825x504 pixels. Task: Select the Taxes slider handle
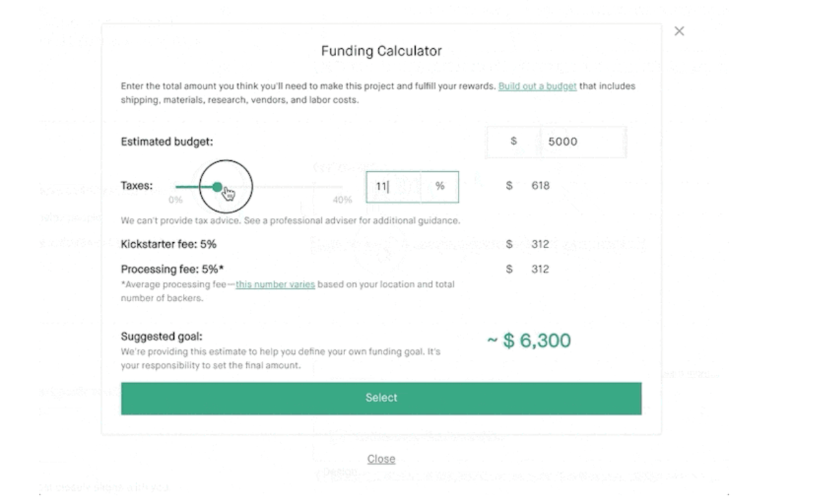217,186
